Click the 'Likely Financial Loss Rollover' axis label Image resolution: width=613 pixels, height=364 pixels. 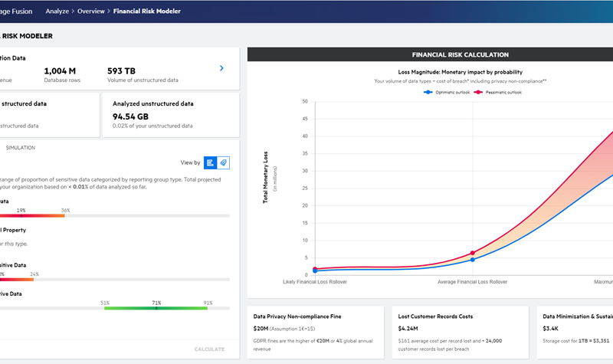315,282
